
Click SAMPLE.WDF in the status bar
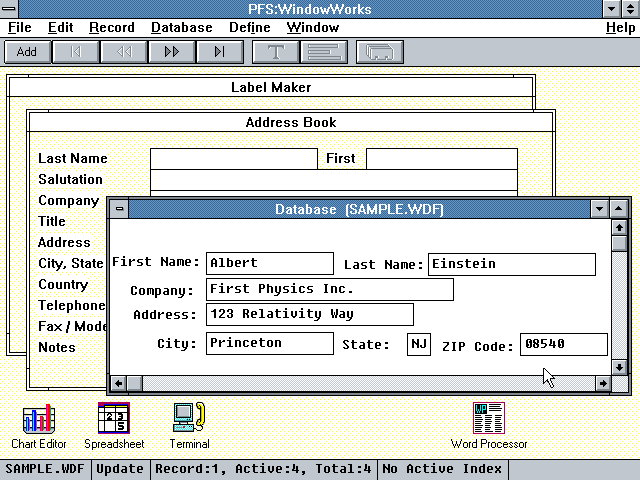pyautogui.click(x=45, y=469)
